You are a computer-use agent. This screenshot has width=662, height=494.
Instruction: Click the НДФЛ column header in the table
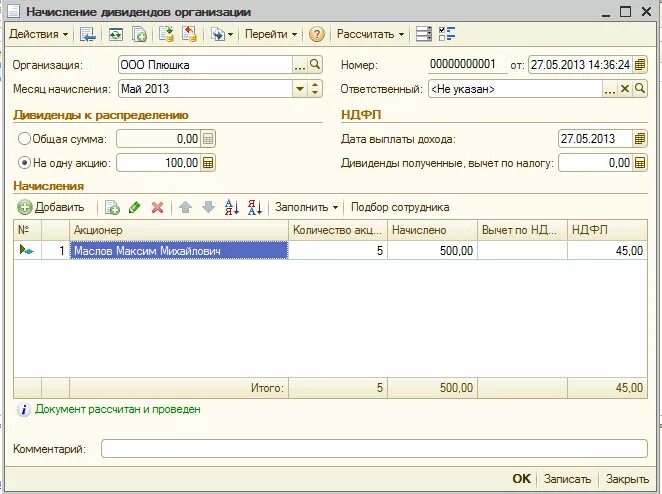(x=607, y=230)
